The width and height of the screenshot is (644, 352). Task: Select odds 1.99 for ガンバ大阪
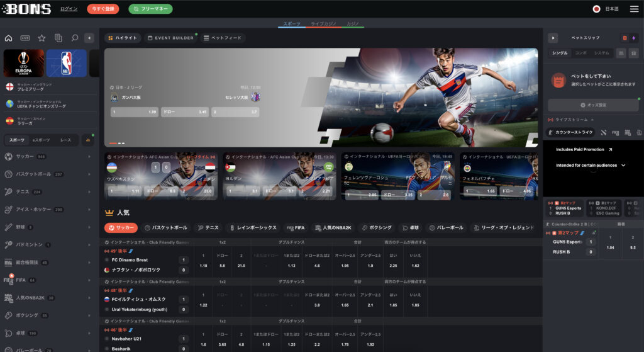(x=135, y=112)
